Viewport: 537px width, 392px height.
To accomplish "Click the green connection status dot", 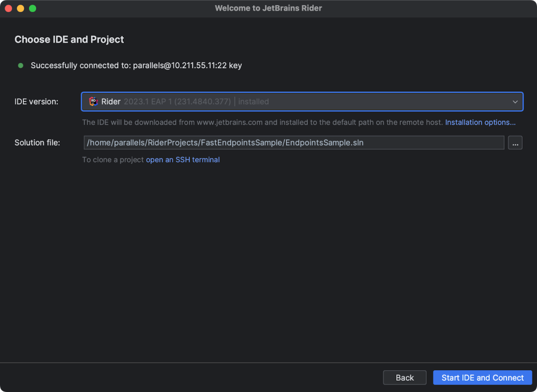I will tap(20, 66).
